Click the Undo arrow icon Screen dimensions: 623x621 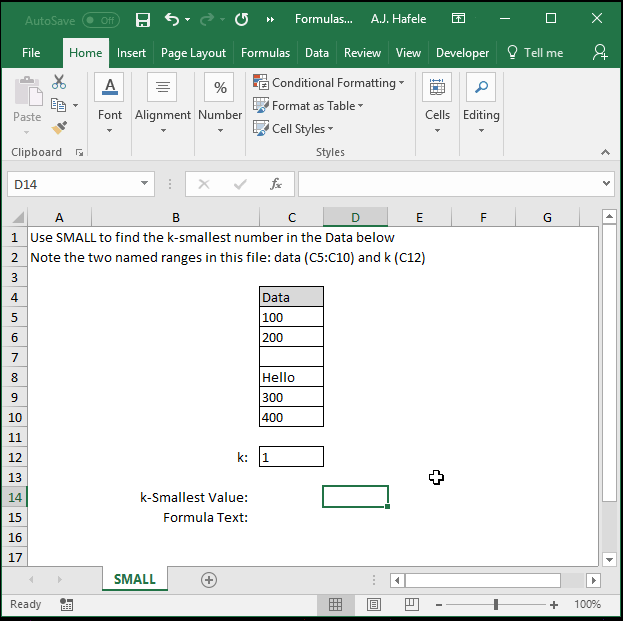coord(172,19)
